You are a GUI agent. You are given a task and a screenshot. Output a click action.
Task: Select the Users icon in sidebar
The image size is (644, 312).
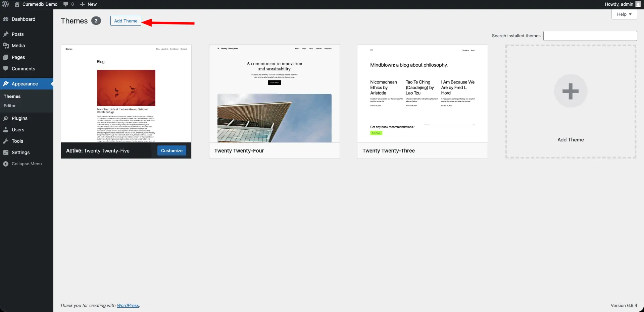(x=6, y=129)
